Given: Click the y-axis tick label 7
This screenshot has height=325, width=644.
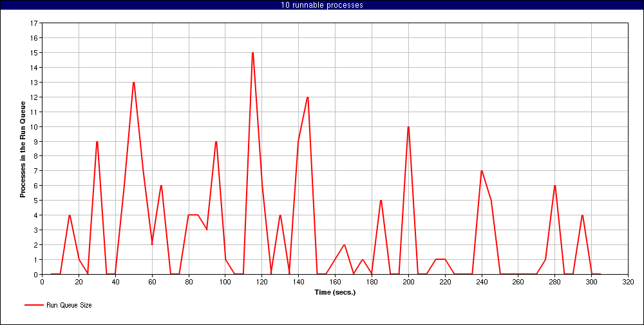Looking at the screenshot, I should coord(36,171).
